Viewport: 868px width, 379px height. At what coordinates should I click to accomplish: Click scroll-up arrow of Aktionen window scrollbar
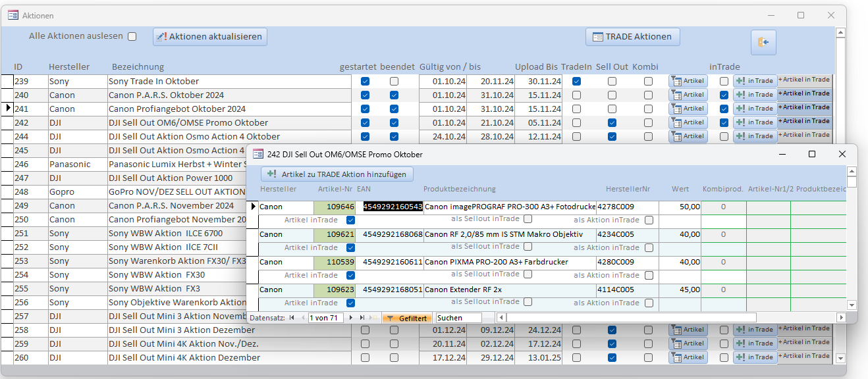[840, 32]
